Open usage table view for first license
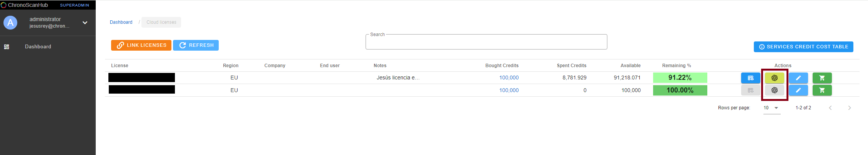Image resolution: width=868 pixels, height=155 pixels. pyautogui.click(x=750, y=78)
